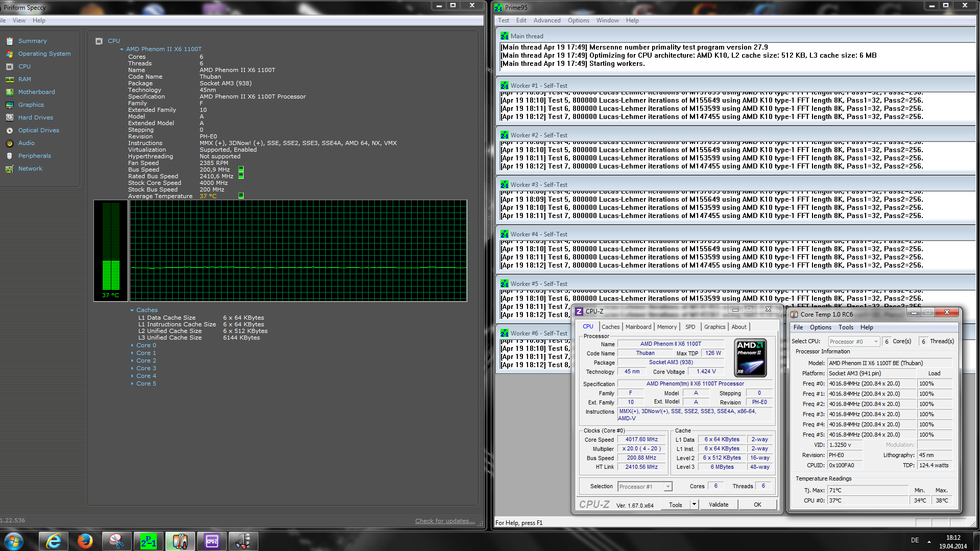Click the Prime95 icon in the taskbar

coord(148,541)
